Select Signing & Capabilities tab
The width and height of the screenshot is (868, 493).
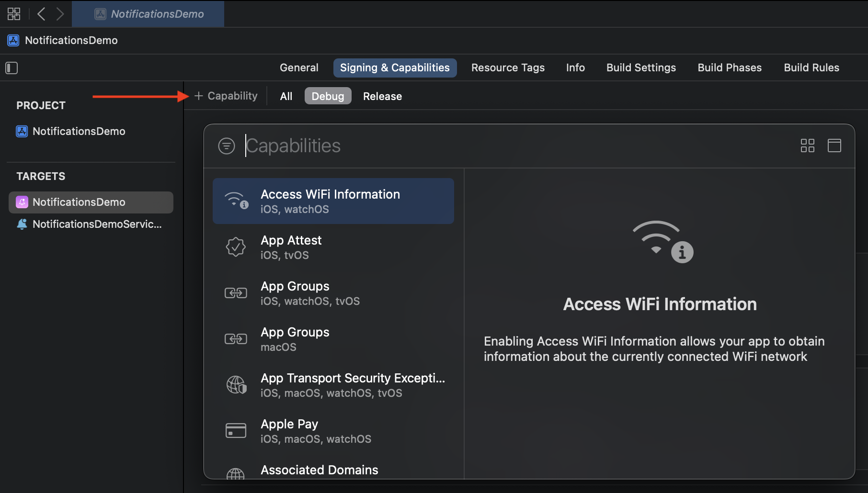tap(395, 68)
